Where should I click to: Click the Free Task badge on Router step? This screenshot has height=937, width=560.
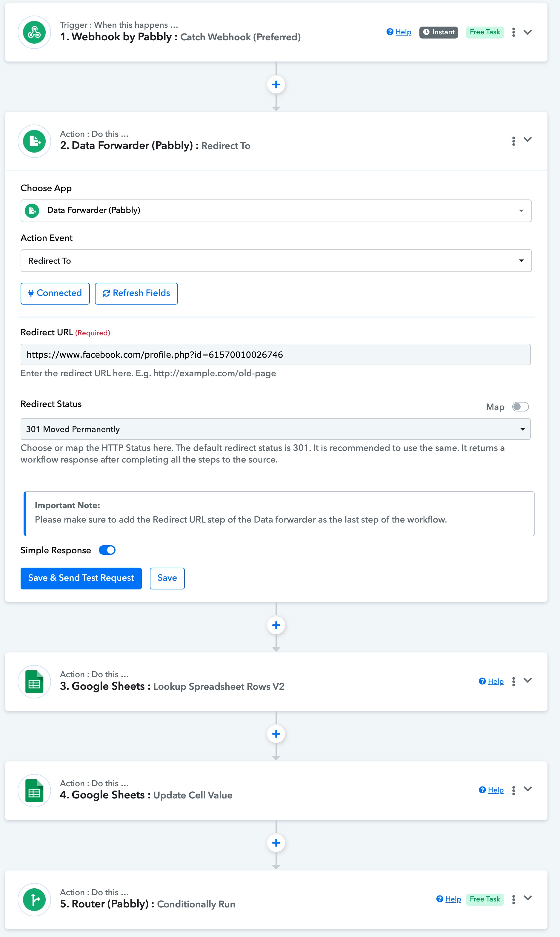click(x=484, y=899)
